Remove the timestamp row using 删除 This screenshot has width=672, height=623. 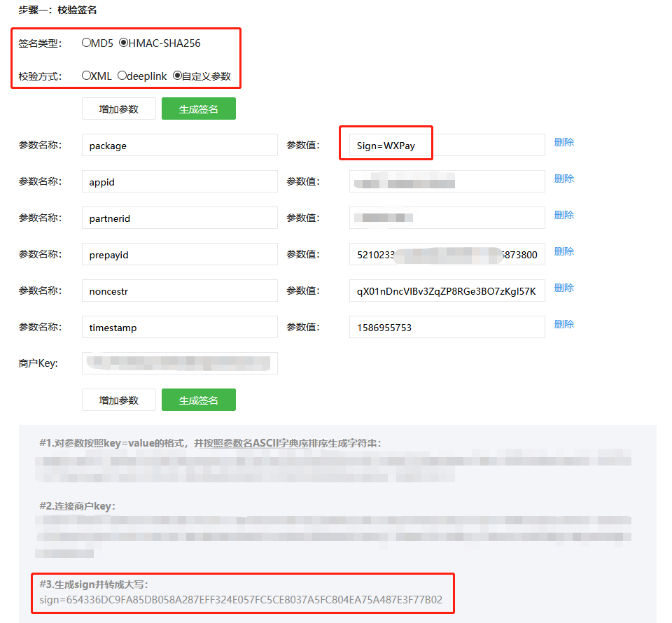[x=563, y=324]
